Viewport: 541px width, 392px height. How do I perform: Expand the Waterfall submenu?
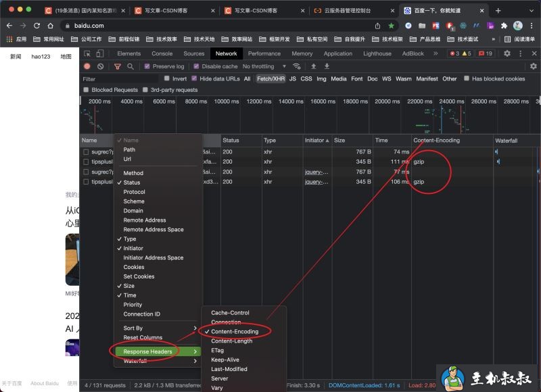[158, 361]
